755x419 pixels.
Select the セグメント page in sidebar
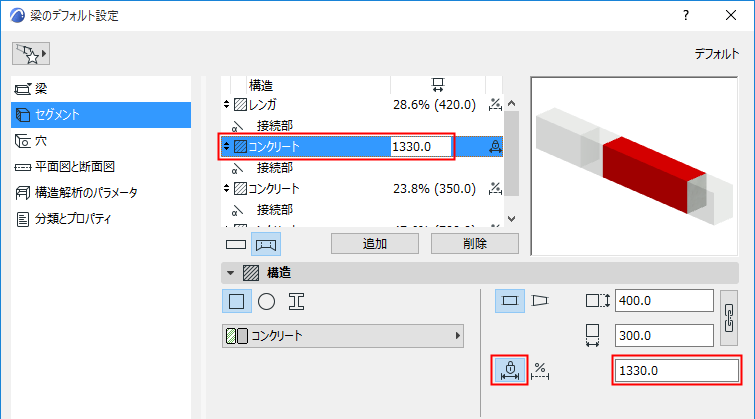click(101, 115)
